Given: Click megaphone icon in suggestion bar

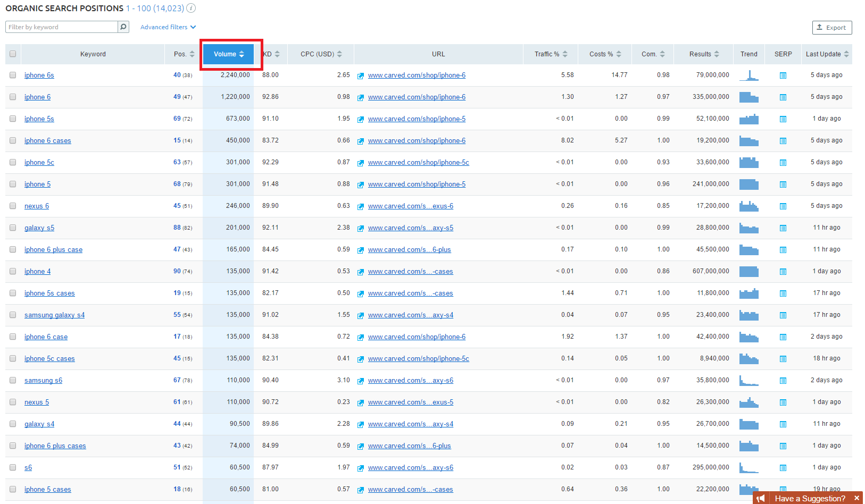Looking at the screenshot, I should [761, 498].
